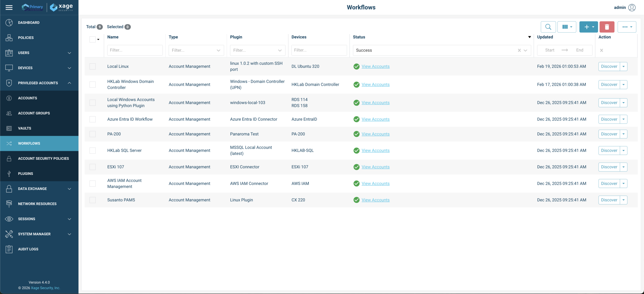Click the add workflow plus button
Viewport: 644px width, 294px height.
pos(588,27)
